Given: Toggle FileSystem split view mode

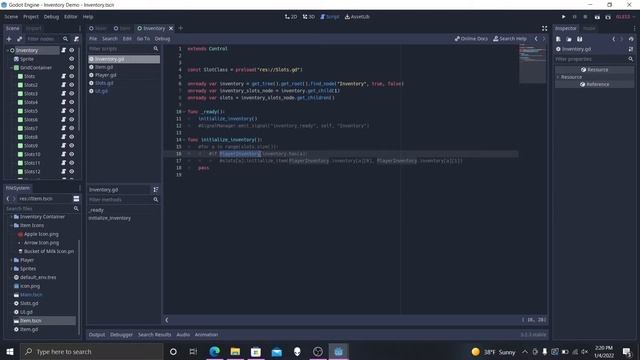Looking at the screenshot, I should pyautogui.click(x=76, y=199).
